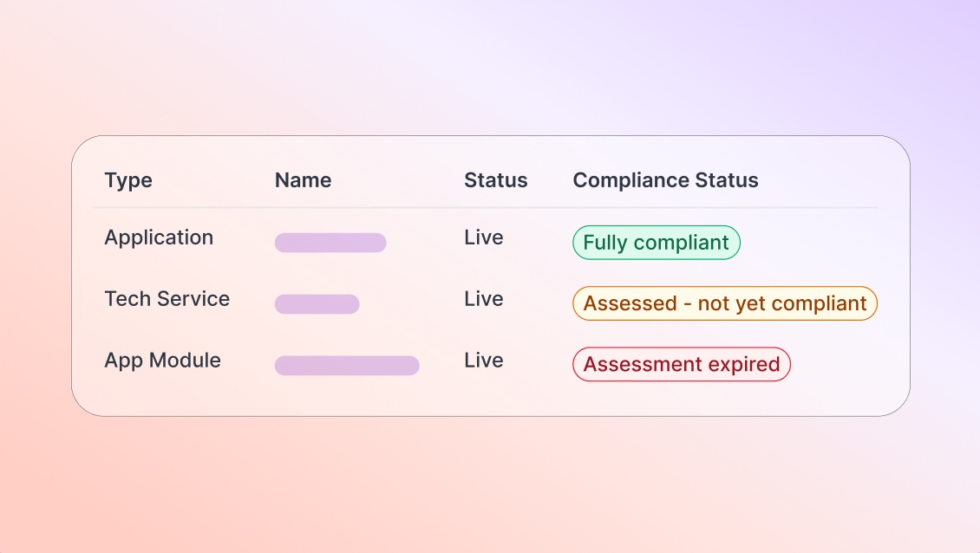Click Live status in Tech Service row
The width and height of the screenshot is (980, 553).
(484, 299)
